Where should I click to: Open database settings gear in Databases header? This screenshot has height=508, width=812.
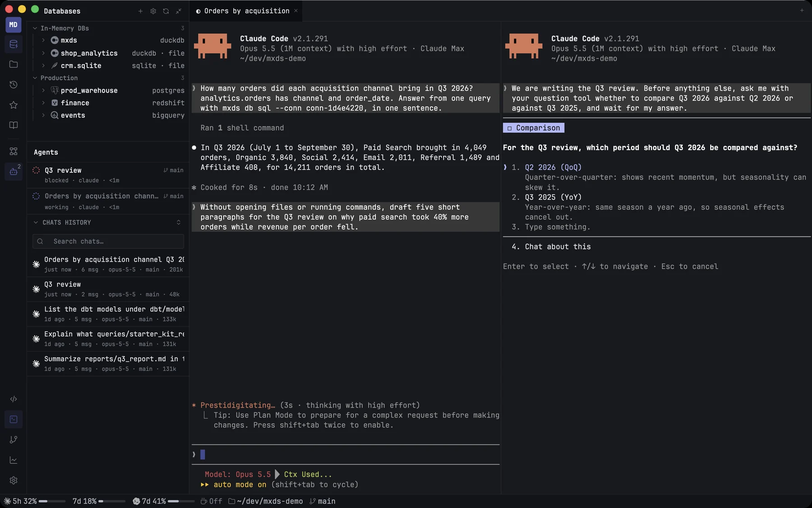pos(153,11)
